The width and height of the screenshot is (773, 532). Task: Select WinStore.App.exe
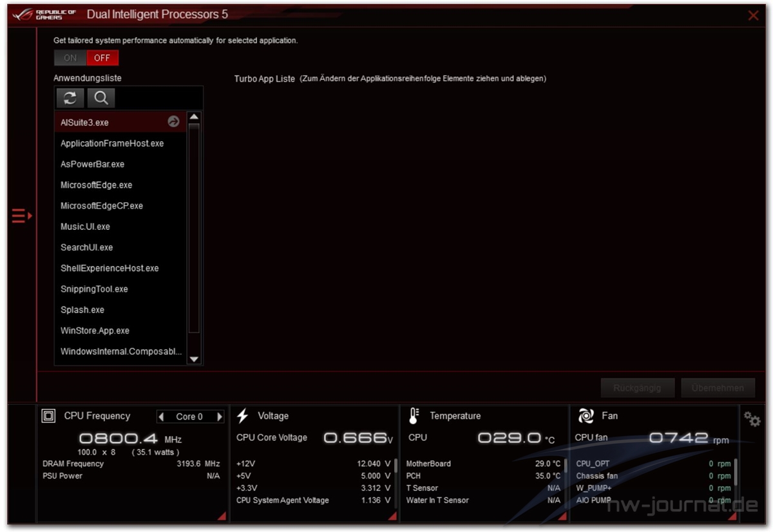click(x=120, y=330)
